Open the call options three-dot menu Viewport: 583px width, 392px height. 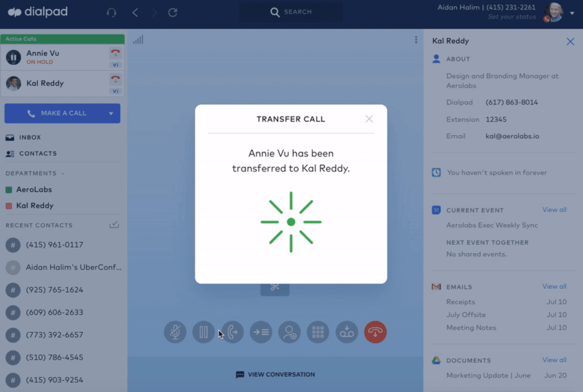point(416,40)
